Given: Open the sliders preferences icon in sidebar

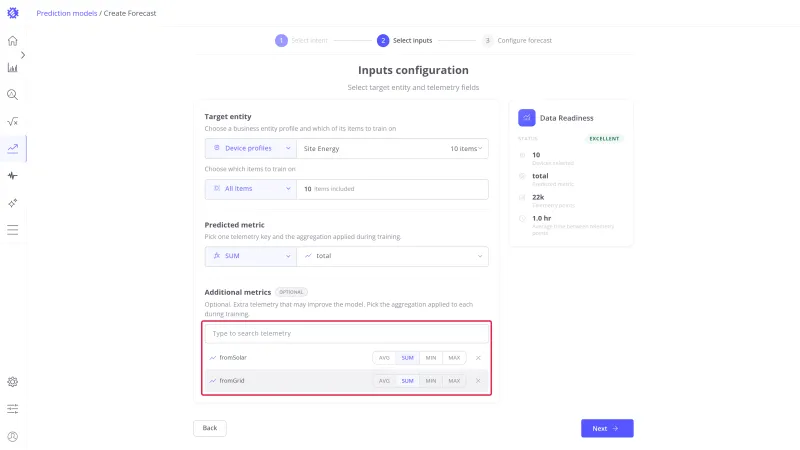Looking at the screenshot, I should [x=13, y=409].
